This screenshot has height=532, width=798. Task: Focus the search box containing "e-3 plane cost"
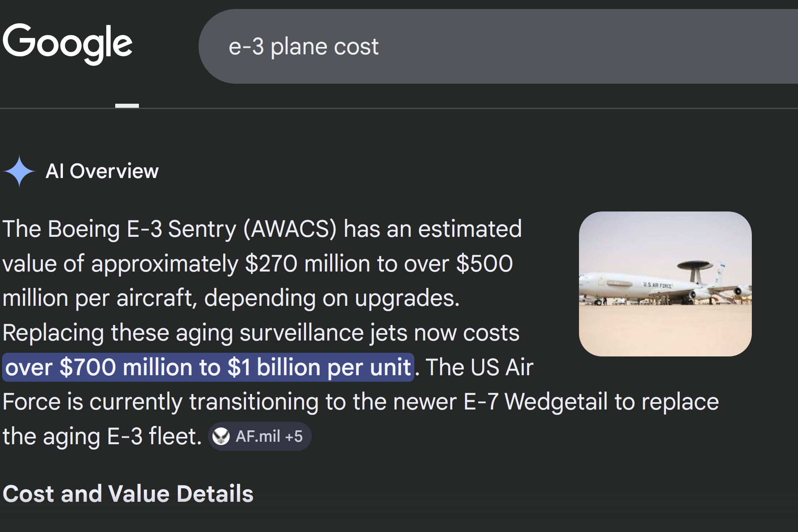tap(490, 47)
